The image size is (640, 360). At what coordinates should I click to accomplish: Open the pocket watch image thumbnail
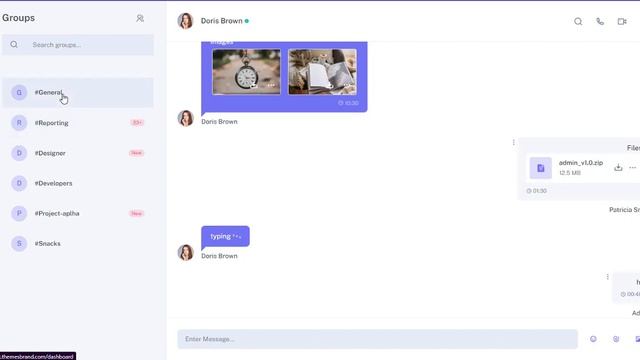coord(247,72)
